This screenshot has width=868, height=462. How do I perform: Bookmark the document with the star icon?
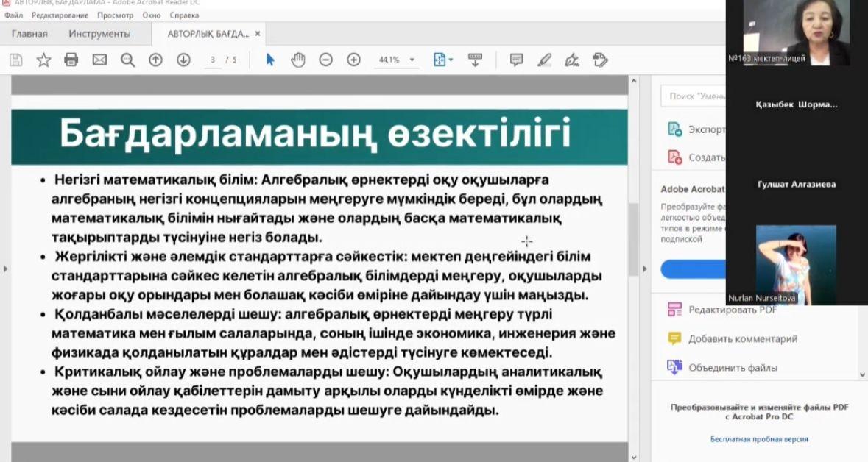pos(43,60)
